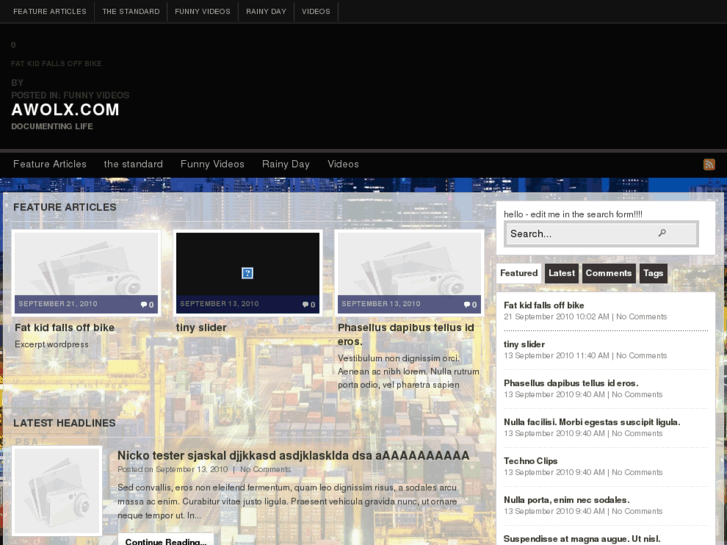Open 'Phasellus dapibus tellus id eros.' featured title
The height and width of the screenshot is (545, 727).
406,334
